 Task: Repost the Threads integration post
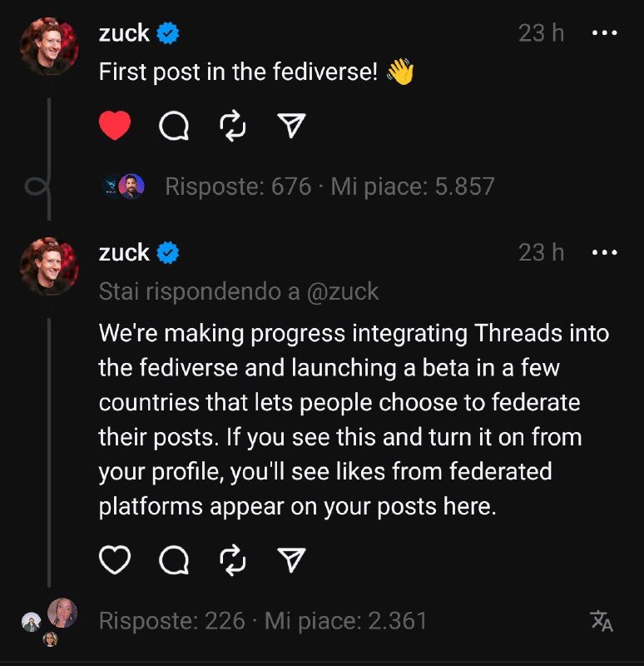232,562
